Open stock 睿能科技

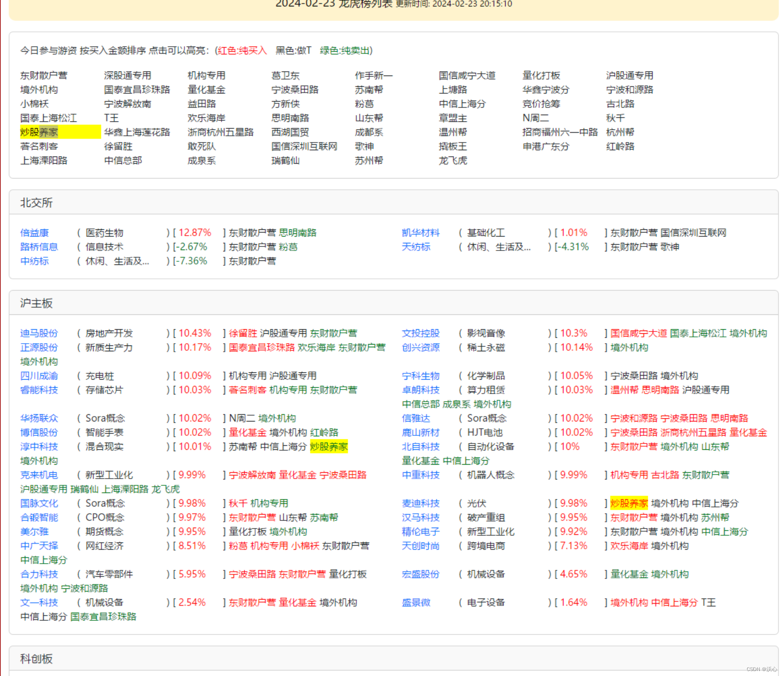coord(39,390)
